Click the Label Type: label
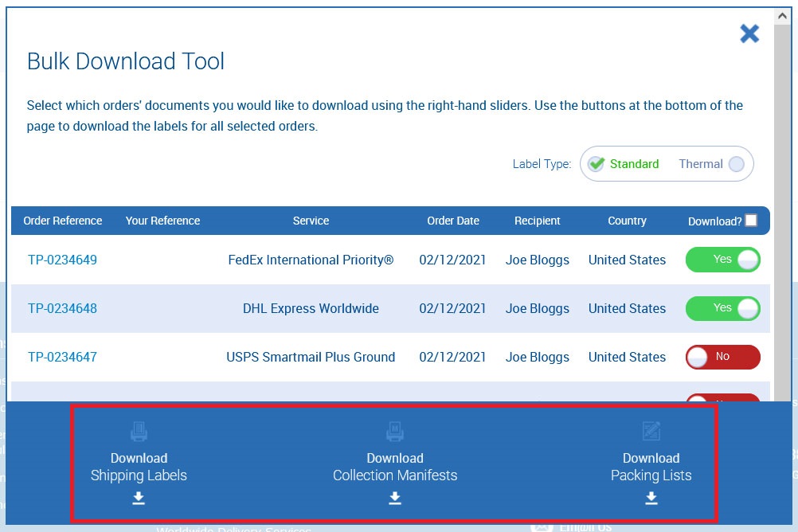 click(x=542, y=164)
